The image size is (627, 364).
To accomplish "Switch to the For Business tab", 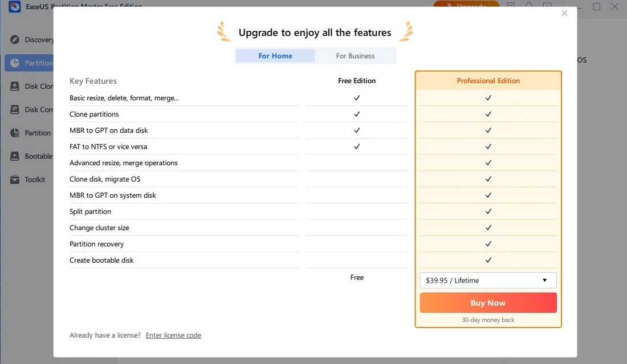I will [x=356, y=55].
